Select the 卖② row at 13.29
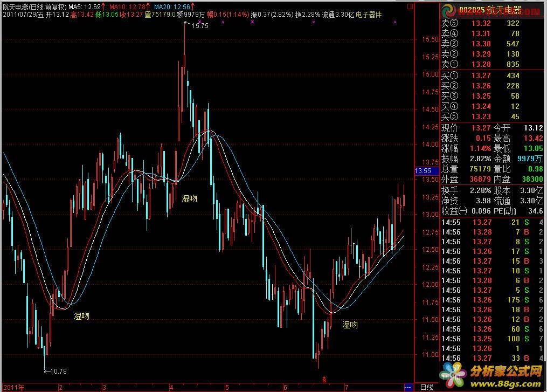 pyautogui.click(x=492, y=54)
